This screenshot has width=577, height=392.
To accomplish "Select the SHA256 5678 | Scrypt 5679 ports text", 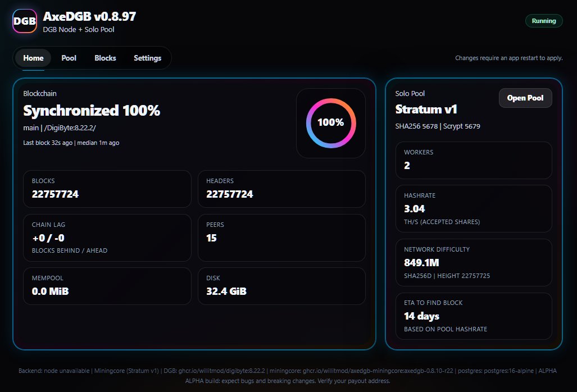I will pyautogui.click(x=438, y=126).
